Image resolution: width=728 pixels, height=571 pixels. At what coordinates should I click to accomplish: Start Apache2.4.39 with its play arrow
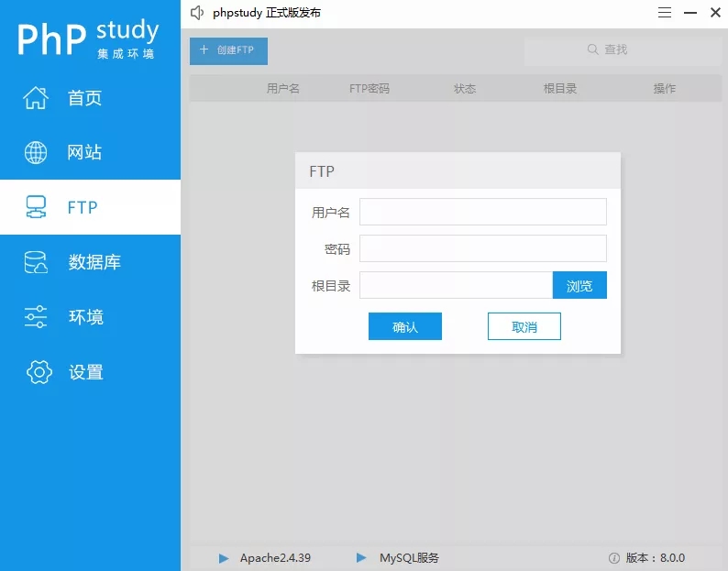click(x=224, y=557)
